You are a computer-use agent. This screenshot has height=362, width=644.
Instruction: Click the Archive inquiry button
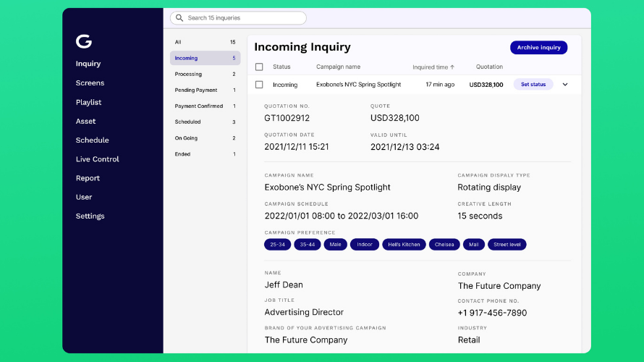tap(539, 48)
